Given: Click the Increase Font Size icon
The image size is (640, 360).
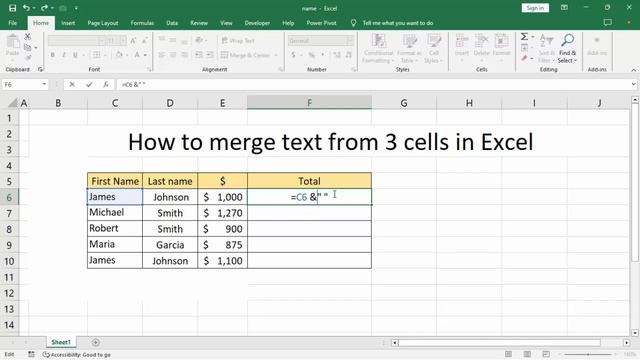Looking at the screenshot, I should pos(133,40).
